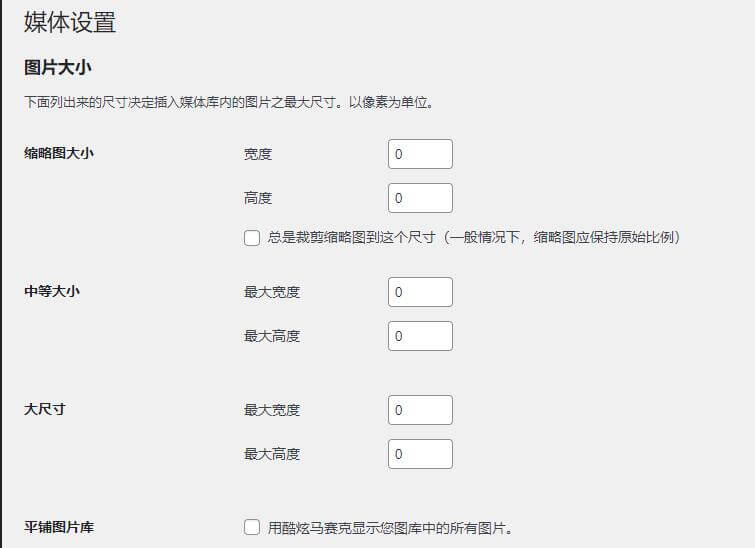This screenshot has width=755, height=548.
Task: Click the 最大宽度 label in 中等大小 row
Action: (x=272, y=292)
